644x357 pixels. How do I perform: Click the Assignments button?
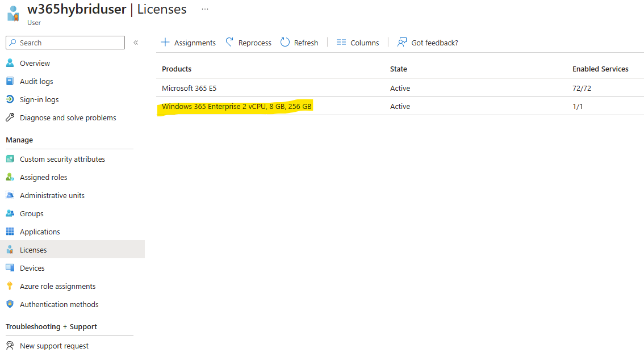point(188,43)
